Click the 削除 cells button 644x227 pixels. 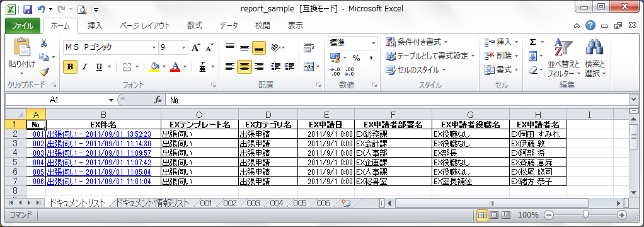point(502,56)
